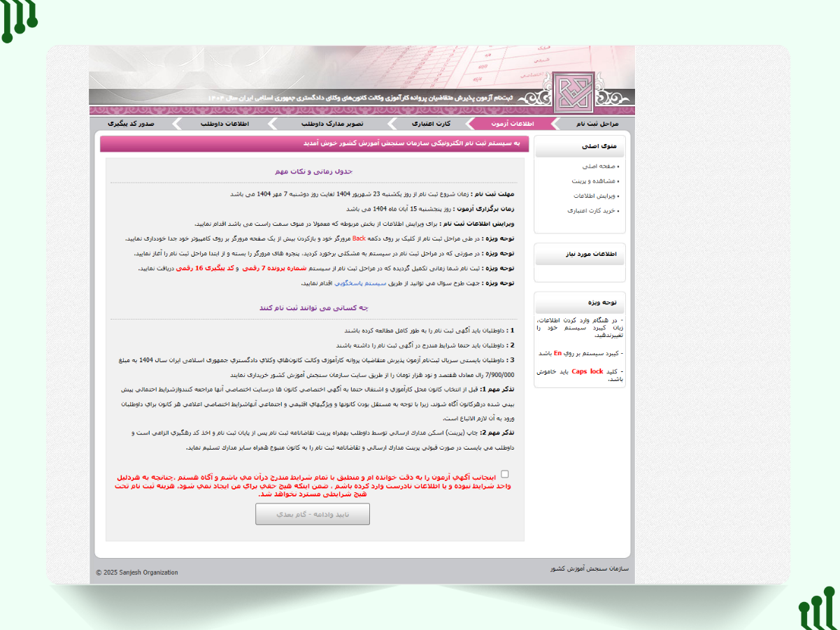
Task: Click سازمان سنجش آموزش کشور footer link
Action: tap(590, 569)
